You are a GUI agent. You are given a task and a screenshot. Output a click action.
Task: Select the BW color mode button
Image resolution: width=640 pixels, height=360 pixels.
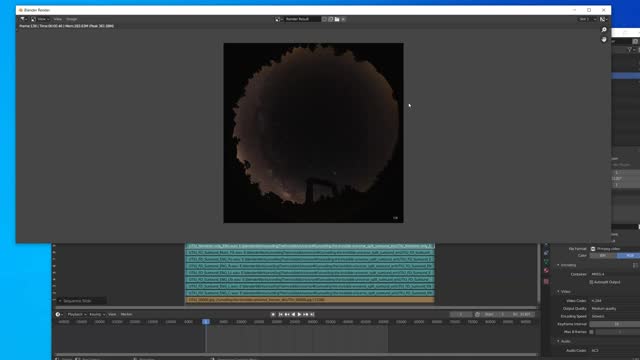pyautogui.click(x=603, y=256)
